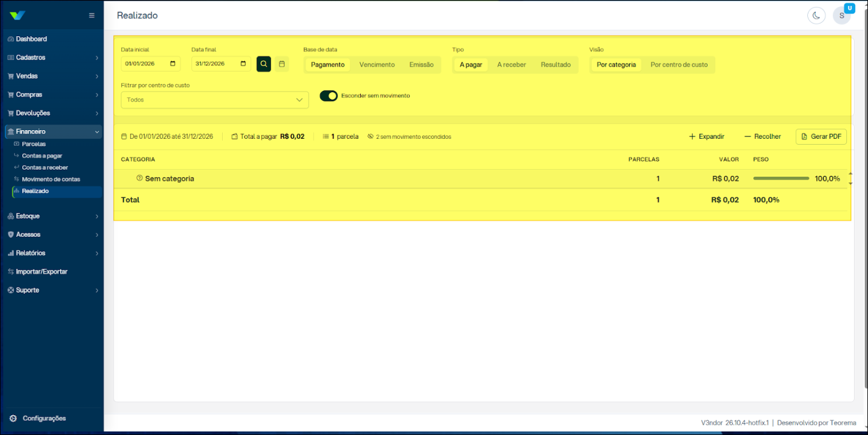Viewport: 868px width, 435px height.
Task: Choose the Resultado type
Action: [x=556, y=65]
